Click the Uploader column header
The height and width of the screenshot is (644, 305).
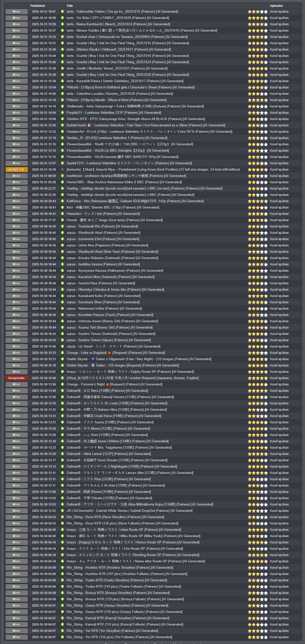[x=276, y=6]
